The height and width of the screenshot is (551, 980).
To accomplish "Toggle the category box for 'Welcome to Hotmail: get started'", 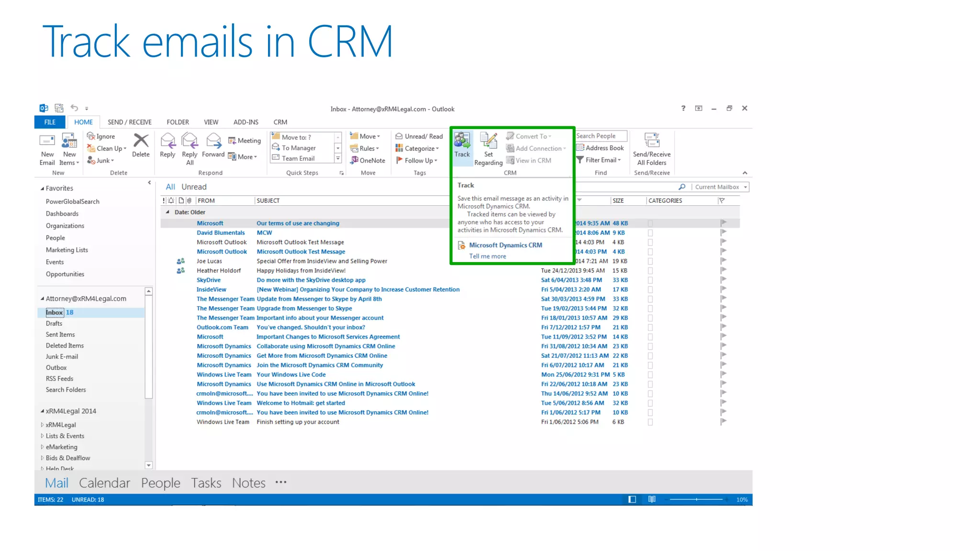I will click(650, 403).
